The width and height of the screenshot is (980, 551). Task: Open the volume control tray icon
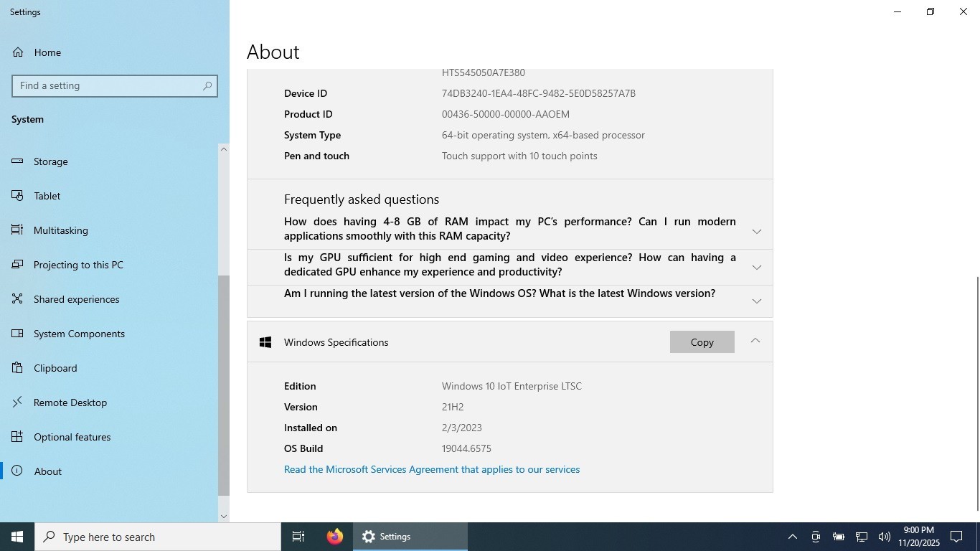tap(885, 537)
